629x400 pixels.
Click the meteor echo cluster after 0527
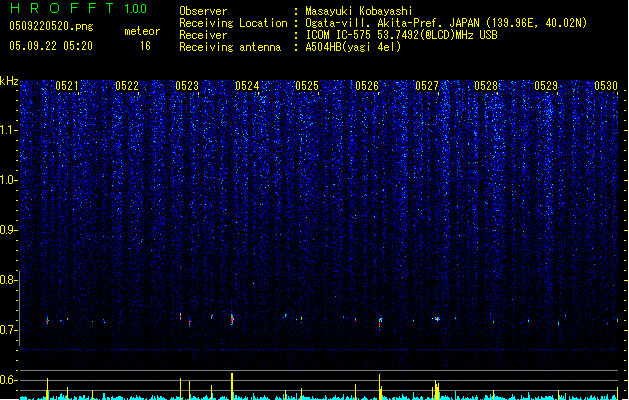(x=436, y=319)
